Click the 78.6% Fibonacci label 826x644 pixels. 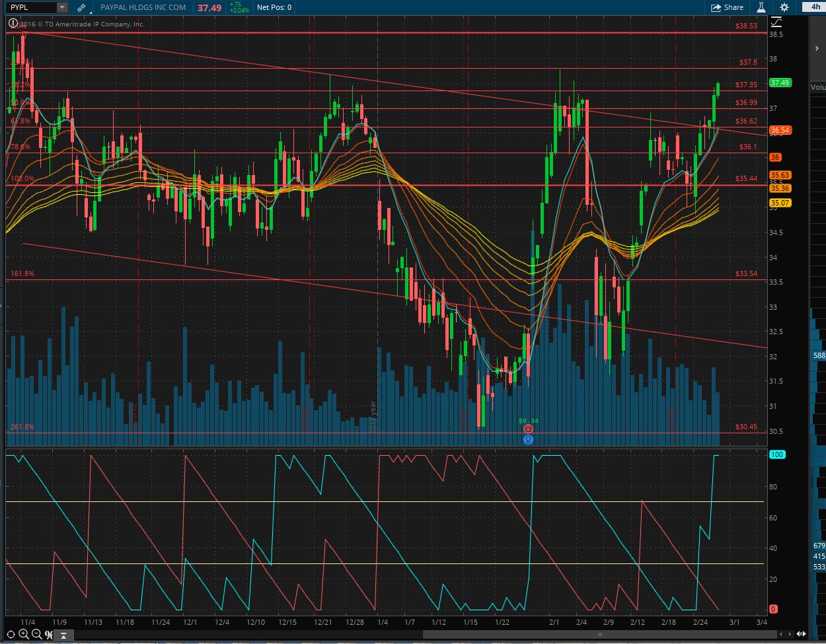coord(20,147)
